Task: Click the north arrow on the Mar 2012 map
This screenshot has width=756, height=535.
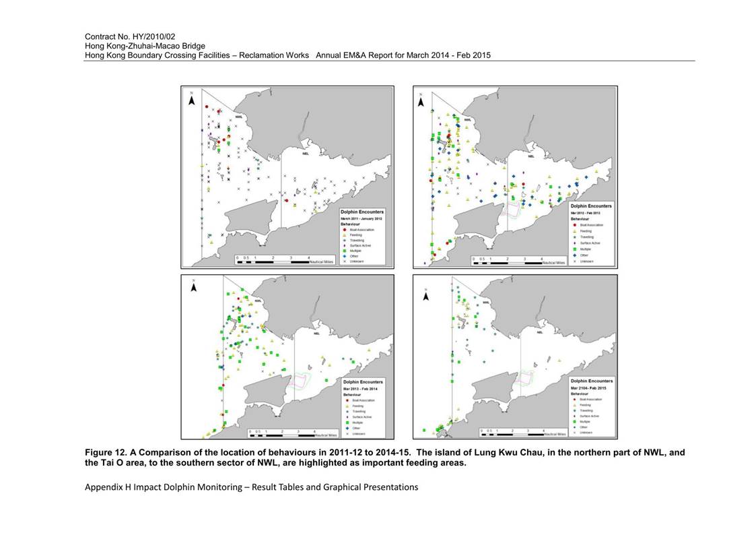Action: point(421,101)
